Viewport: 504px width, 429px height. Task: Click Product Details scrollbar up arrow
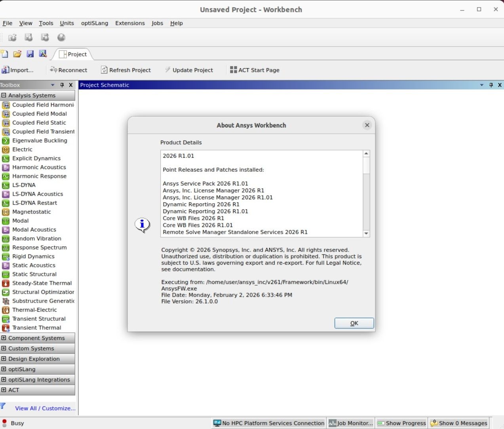[x=366, y=154]
